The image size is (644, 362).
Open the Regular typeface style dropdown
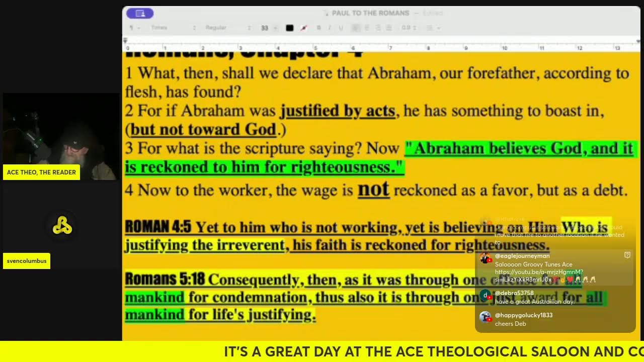point(227,28)
